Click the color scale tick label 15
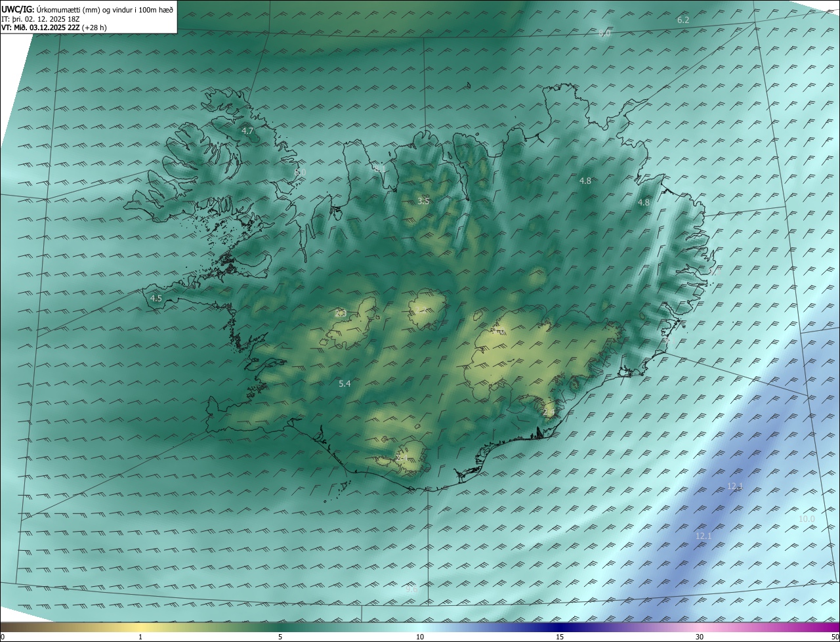 point(560,637)
